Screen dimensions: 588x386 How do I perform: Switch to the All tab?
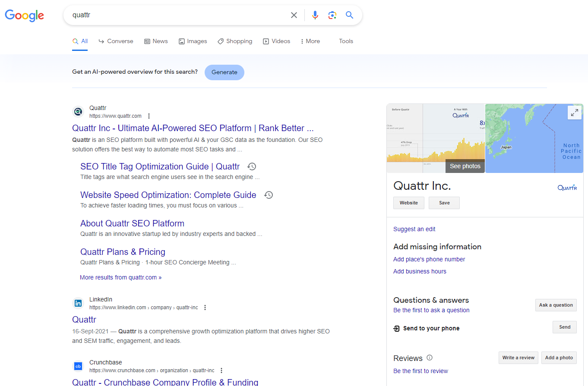[x=80, y=41]
